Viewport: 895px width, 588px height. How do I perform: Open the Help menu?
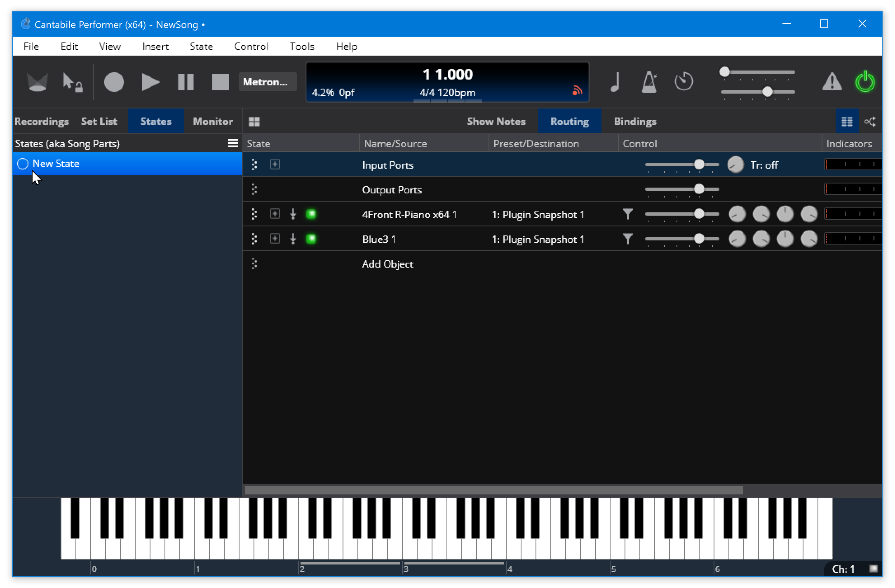click(x=347, y=46)
